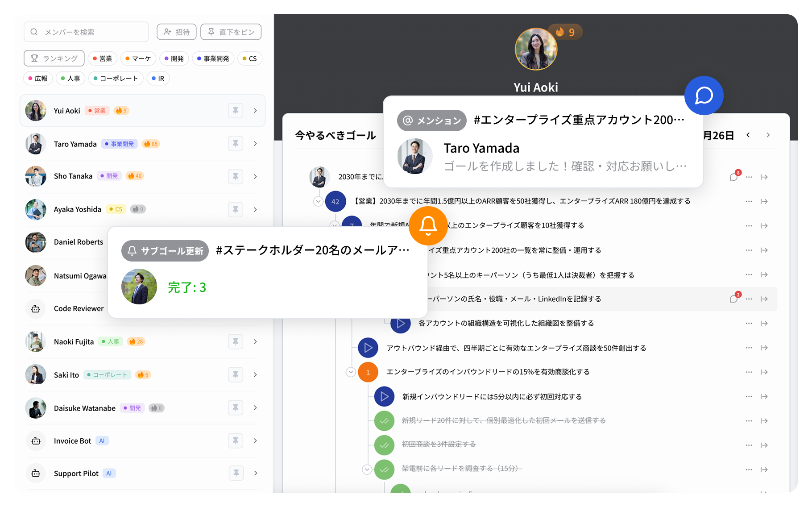Collapse the 【営業】2030年までに goal node

tap(318, 201)
